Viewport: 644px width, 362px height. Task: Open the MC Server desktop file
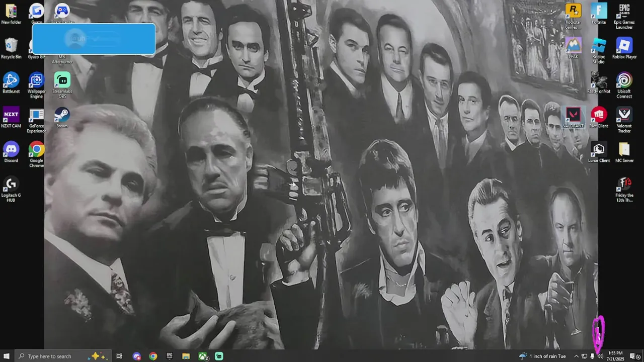click(x=624, y=153)
